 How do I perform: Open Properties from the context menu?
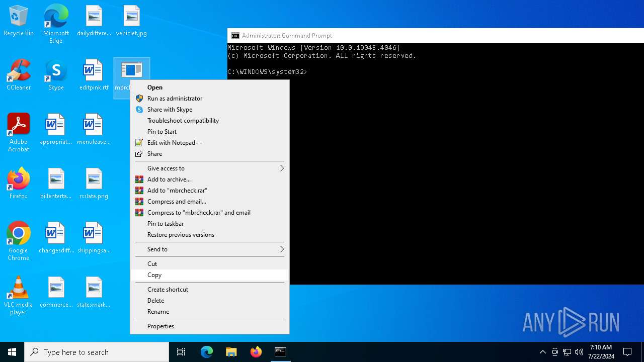click(x=209, y=326)
